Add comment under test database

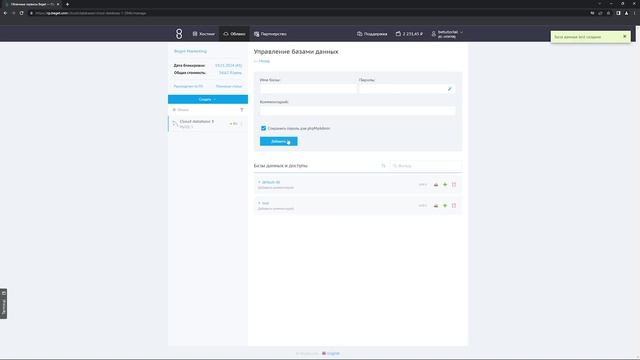[276, 209]
